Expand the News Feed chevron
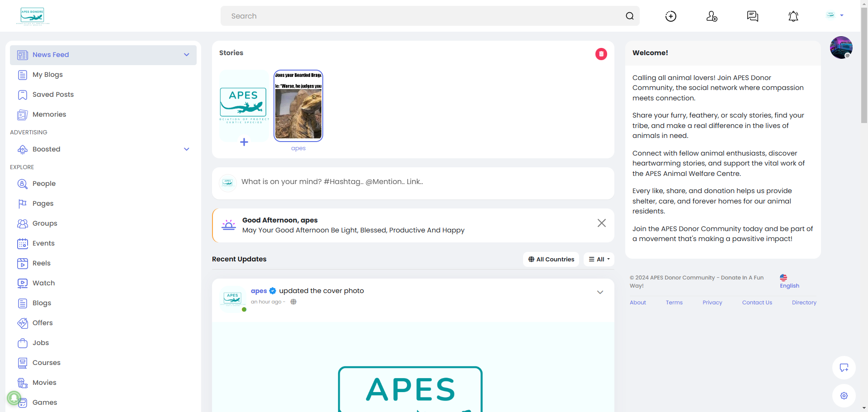 click(x=186, y=55)
